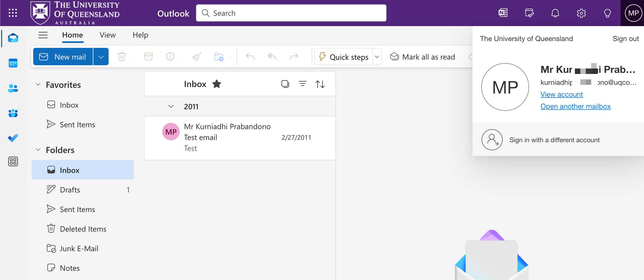Open the OneNote feed icon

coord(503,13)
